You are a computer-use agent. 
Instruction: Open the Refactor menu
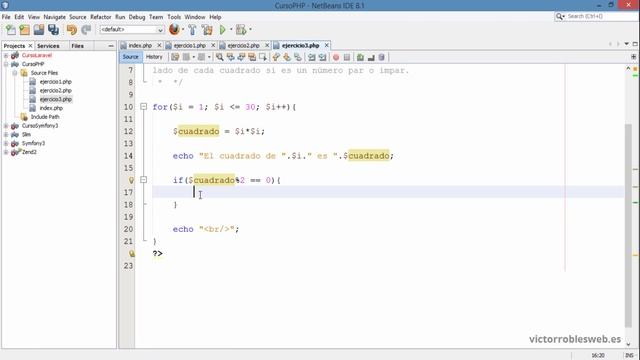click(101, 17)
